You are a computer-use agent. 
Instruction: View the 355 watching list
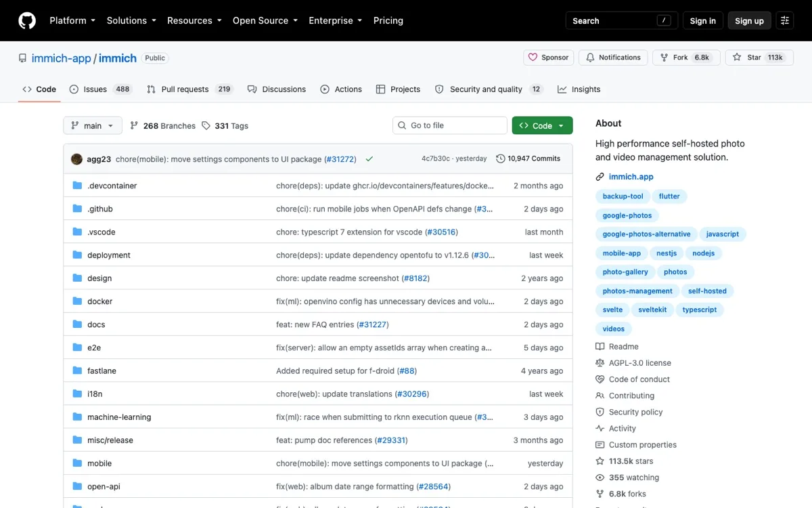[x=627, y=478]
